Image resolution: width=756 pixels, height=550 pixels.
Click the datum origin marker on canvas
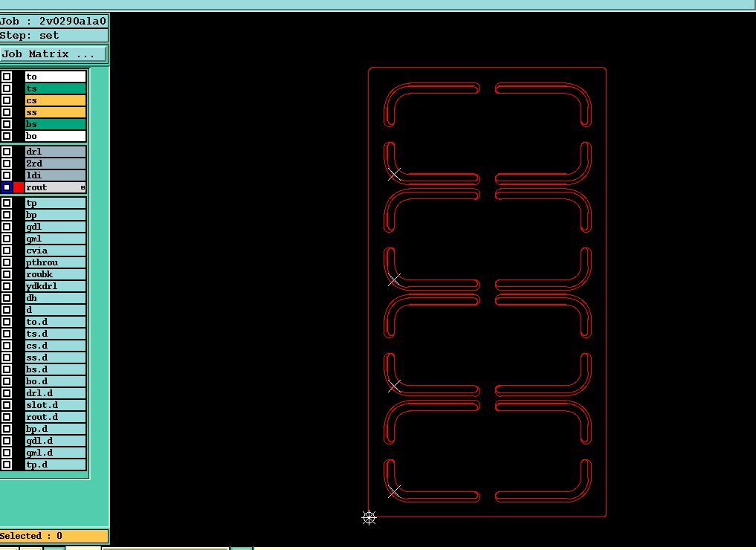tap(369, 518)
